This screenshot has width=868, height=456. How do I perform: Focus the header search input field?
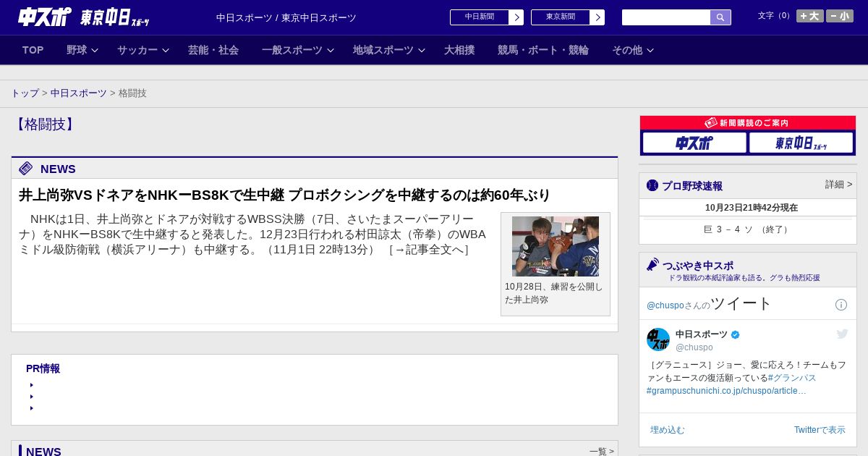(x=666, y=17)
